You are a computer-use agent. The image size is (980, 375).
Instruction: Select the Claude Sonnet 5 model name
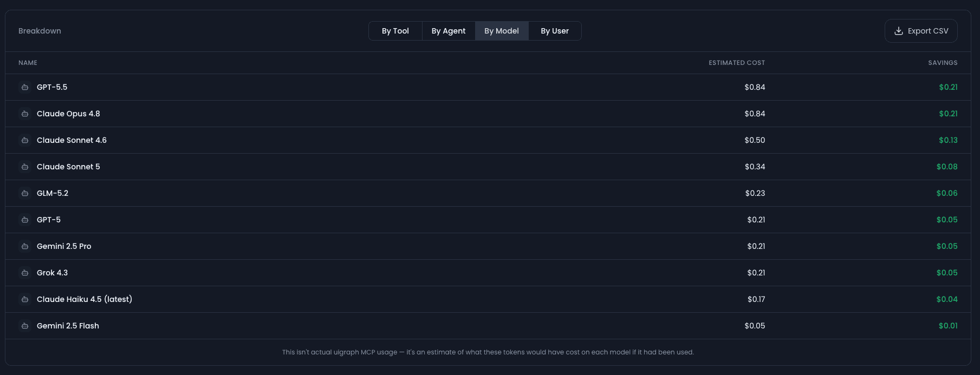pos(68,167)
